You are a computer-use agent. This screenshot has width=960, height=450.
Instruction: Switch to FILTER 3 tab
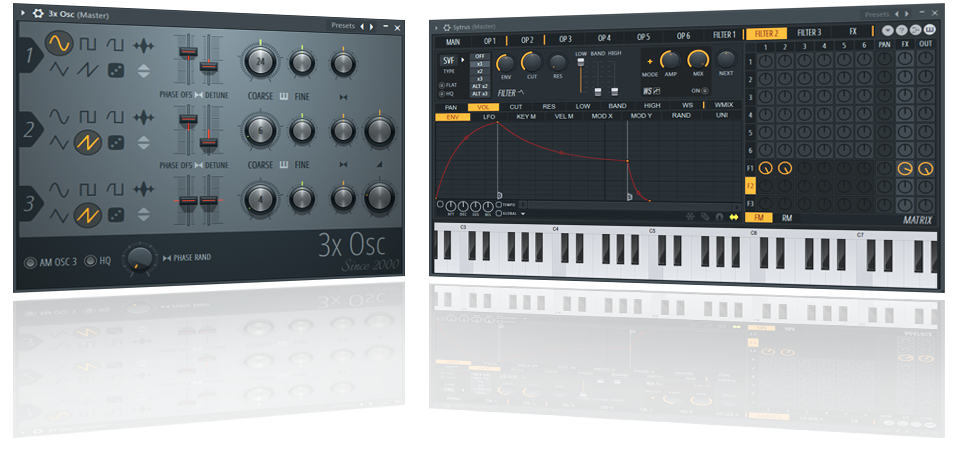coord(809,32)
